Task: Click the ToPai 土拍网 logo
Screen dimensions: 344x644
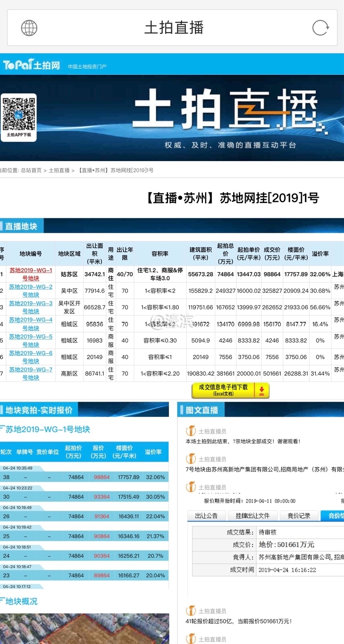Action: tap(31, 65)
